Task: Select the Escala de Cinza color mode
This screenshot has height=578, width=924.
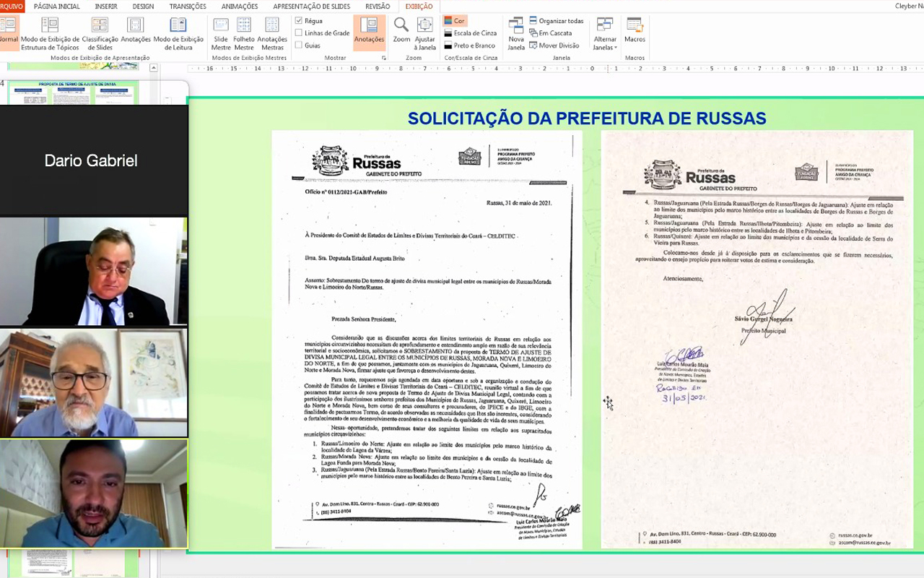Action: click(470, 33)
